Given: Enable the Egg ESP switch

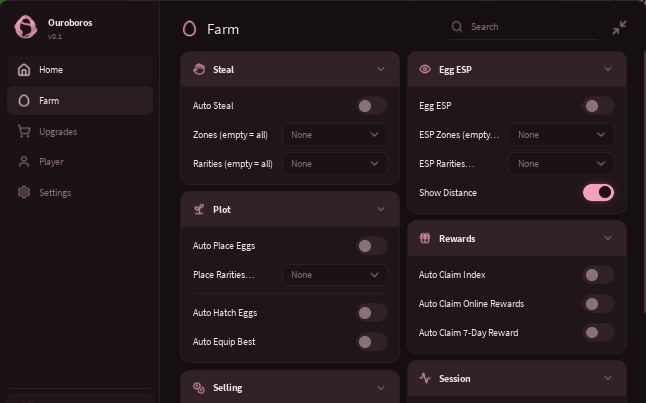Looking at the screenshot, I should coord(598,106).
